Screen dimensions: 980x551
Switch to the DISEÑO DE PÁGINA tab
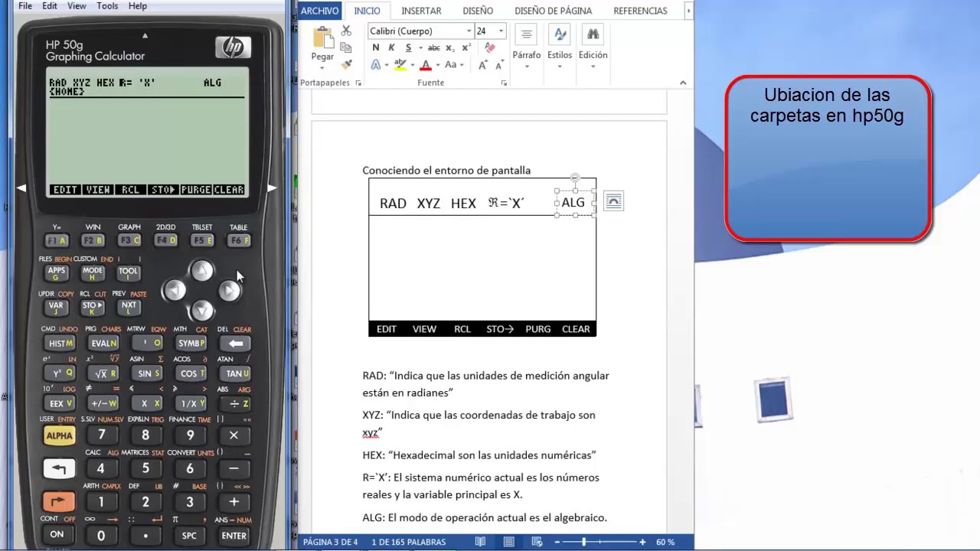pyautogui.click(x=553, y=11)
